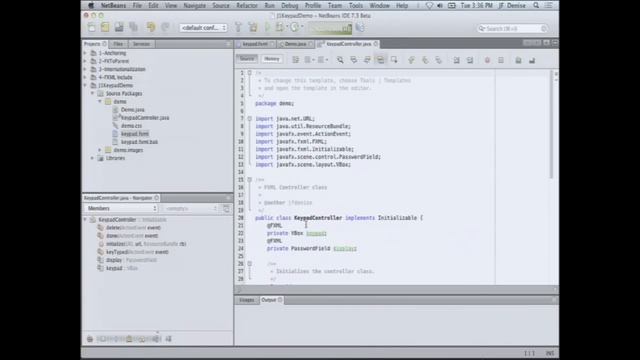Select display field in Navigator
Screen dimensions: 640x360
click(131, 260)
